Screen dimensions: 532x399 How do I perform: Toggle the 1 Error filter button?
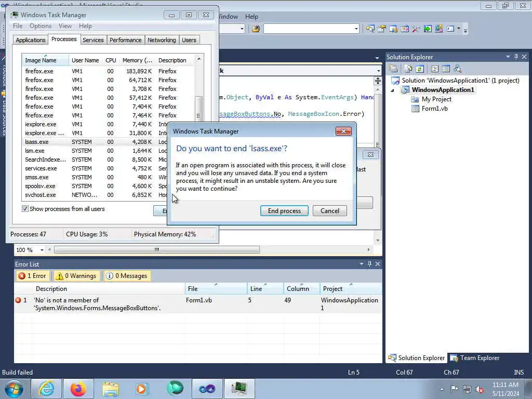(x=32, y=276)
